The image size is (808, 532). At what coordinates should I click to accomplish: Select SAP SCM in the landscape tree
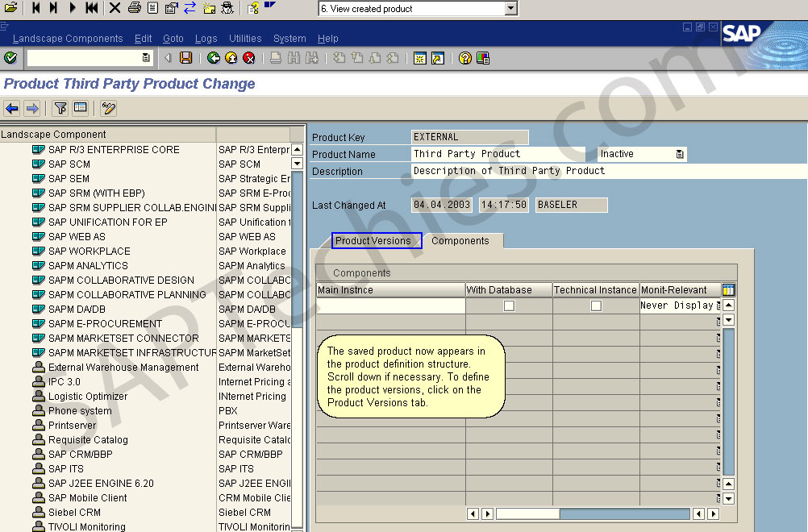(69, 164)
